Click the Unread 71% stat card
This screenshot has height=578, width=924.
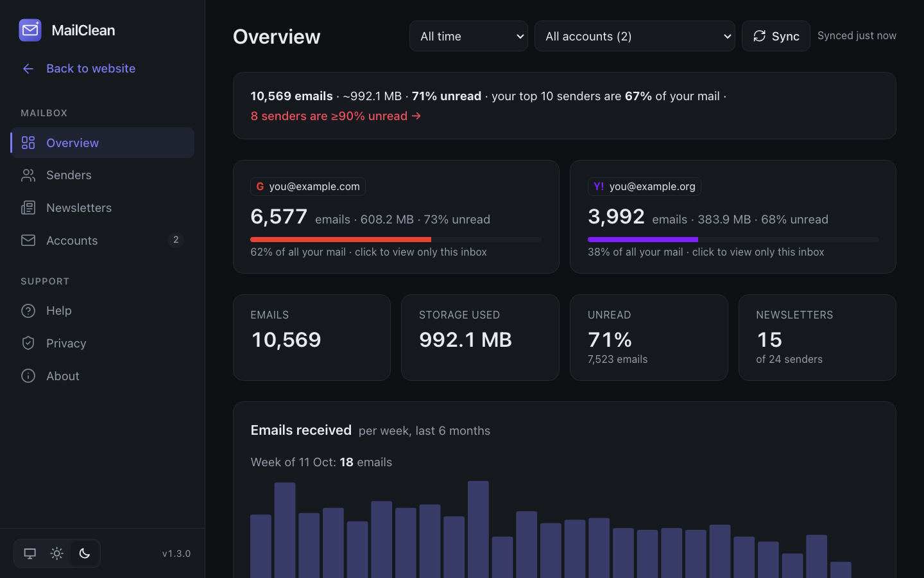(649, 337)
